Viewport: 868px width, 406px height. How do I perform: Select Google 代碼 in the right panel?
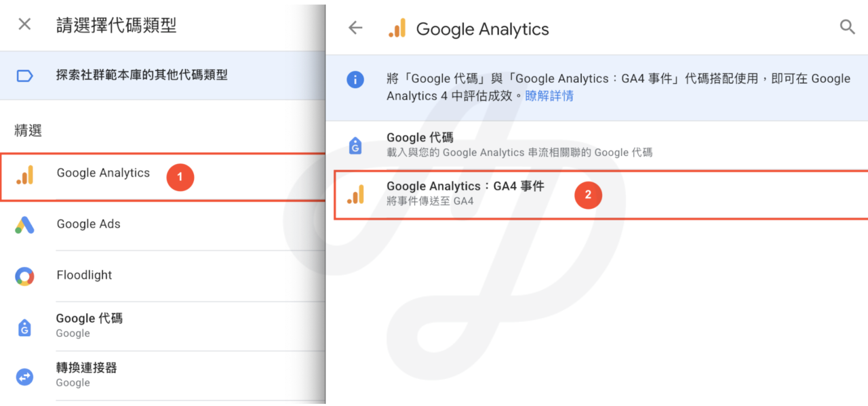pos(597,145)
